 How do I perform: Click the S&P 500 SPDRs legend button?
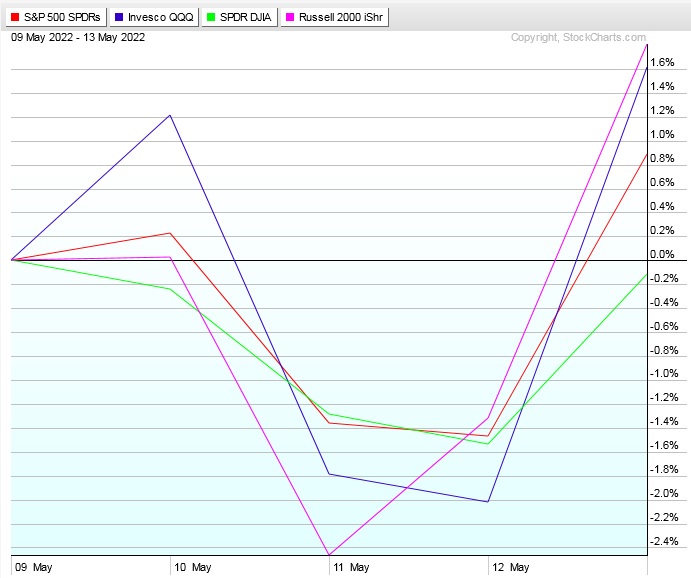[56, 17]
